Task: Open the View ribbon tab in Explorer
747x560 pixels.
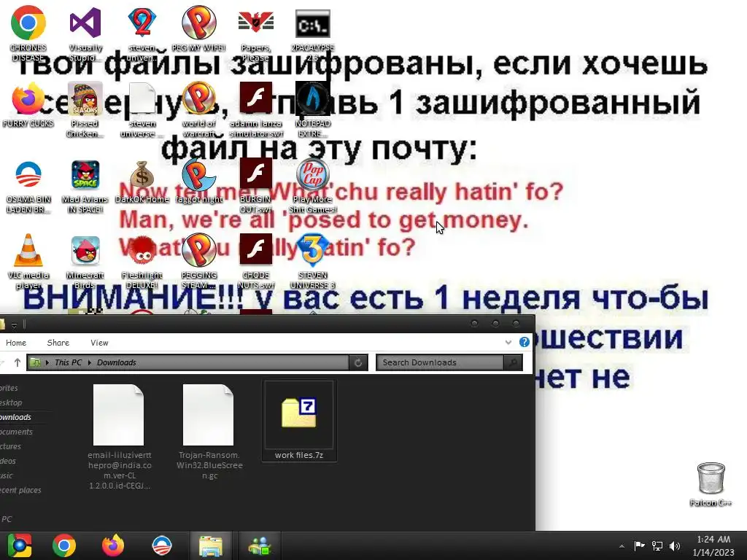Action: click(x=99, y=343)
